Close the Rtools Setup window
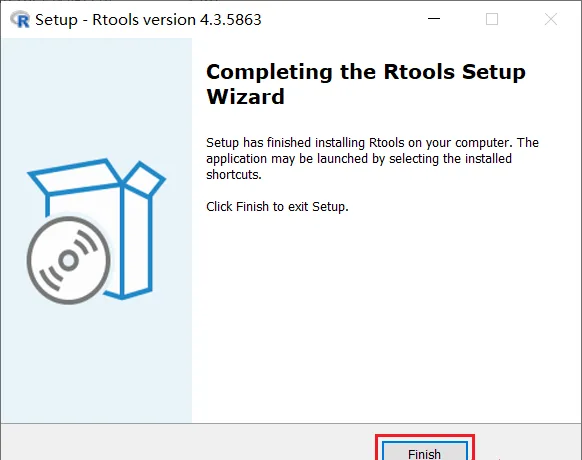 [x=551, y=19]
